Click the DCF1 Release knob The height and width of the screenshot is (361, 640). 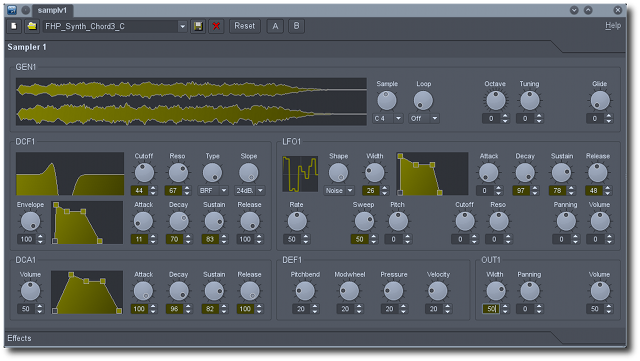(249, 221)
